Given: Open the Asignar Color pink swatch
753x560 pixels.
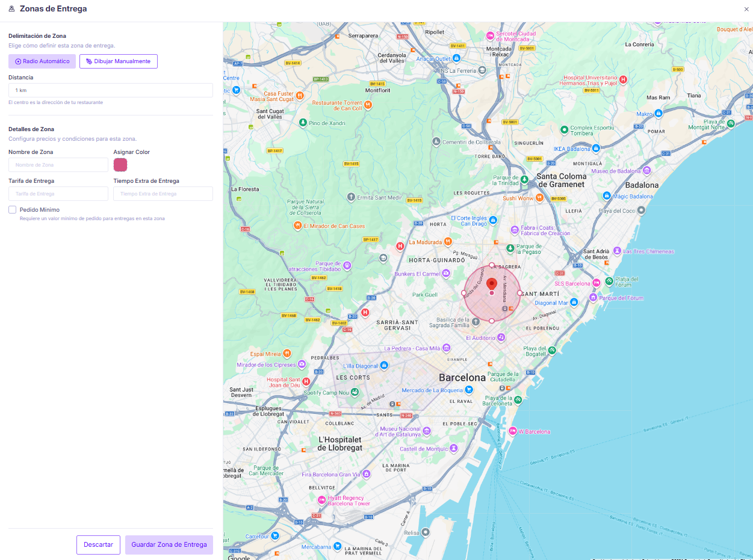Looking at the screenshot, I should click(120, 165).
